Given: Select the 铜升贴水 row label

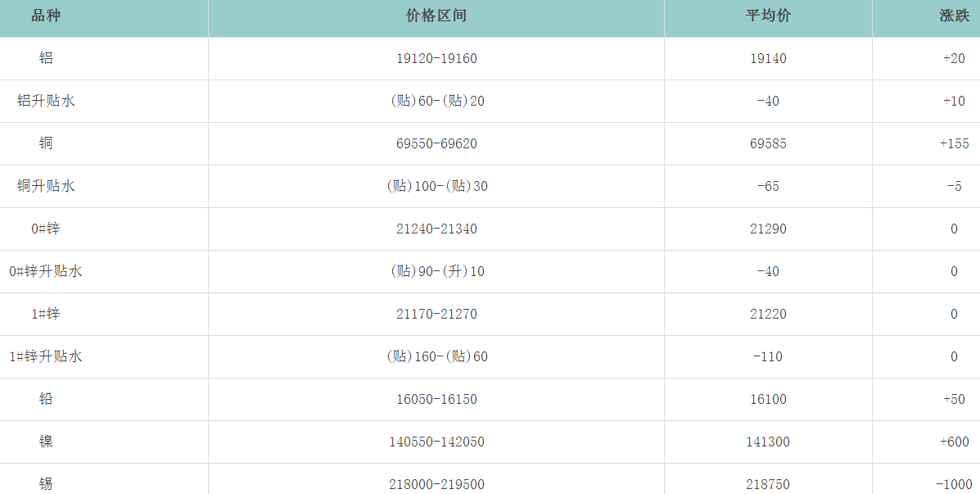Looking at the screenshot, I should [x=46, y=187].
